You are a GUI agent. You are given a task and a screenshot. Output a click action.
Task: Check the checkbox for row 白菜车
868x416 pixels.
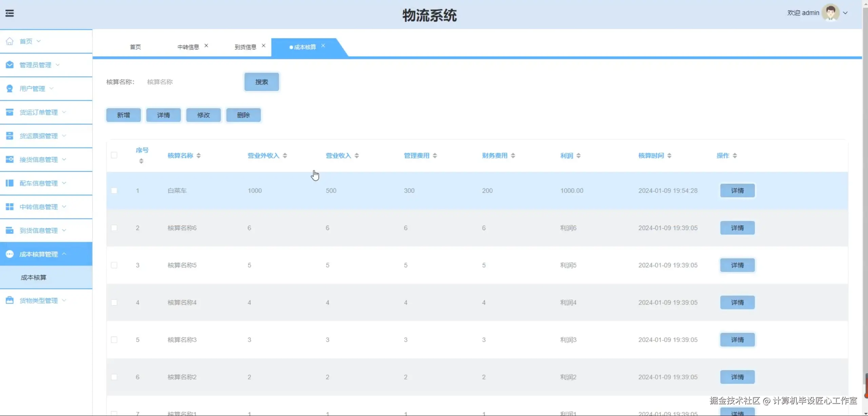tap(114, 191)
